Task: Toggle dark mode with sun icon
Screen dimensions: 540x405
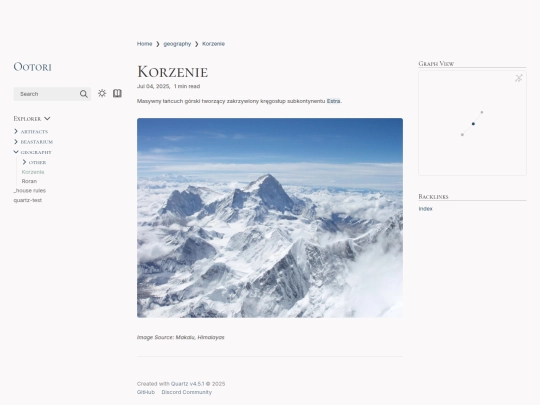Action: tap(102, 93)
